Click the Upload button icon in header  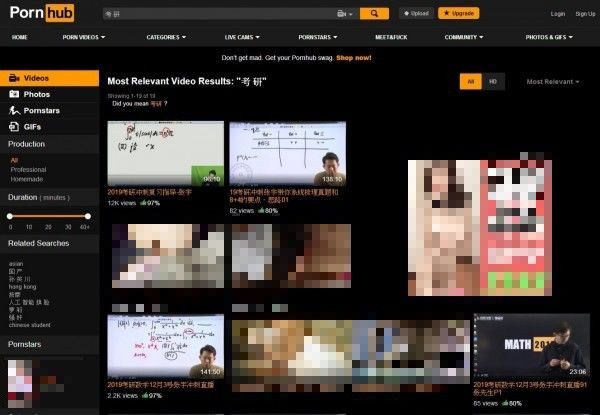(x=406, y=14)
